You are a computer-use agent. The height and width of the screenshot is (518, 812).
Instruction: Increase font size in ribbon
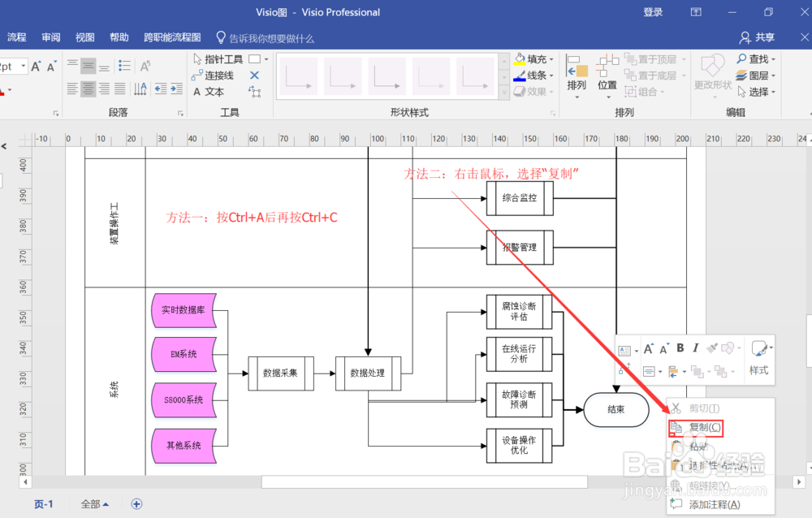pyautogui.click(x=36, y=67)
